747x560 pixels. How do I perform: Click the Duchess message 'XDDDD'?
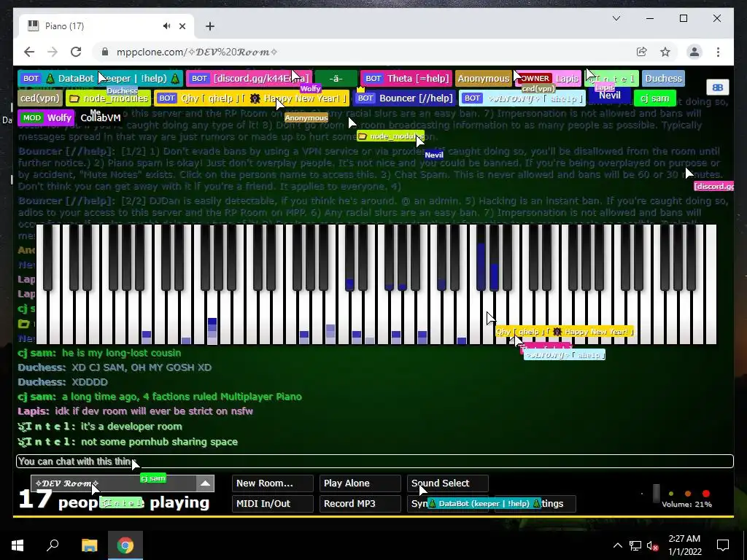90,382
